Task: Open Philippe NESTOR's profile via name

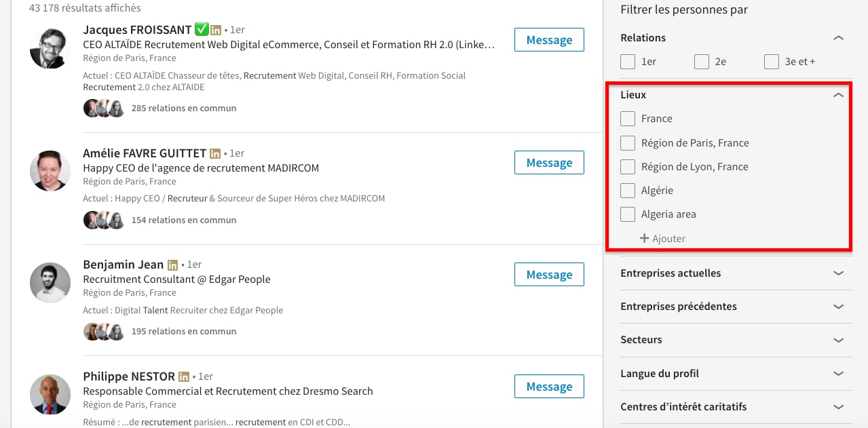Action: pos(129,376)
